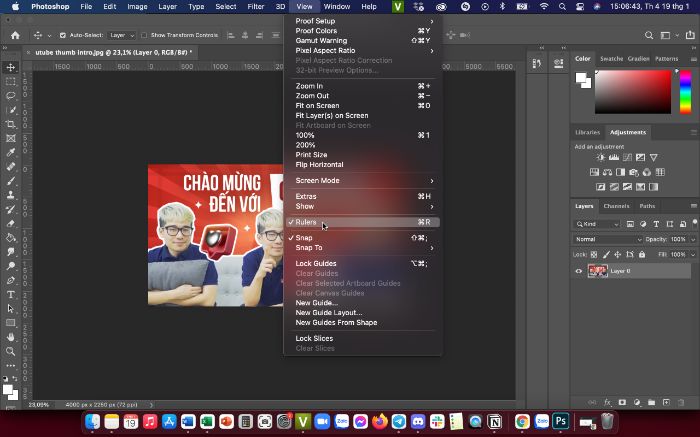
Task: Add a Black & White adjustment
Action: (x=621, y=172)
